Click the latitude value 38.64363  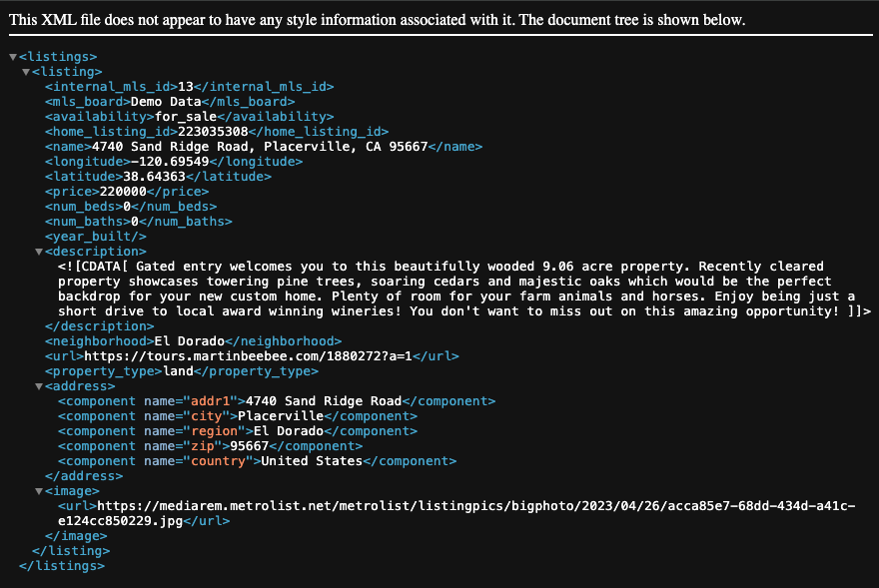(x=153, y=177)
